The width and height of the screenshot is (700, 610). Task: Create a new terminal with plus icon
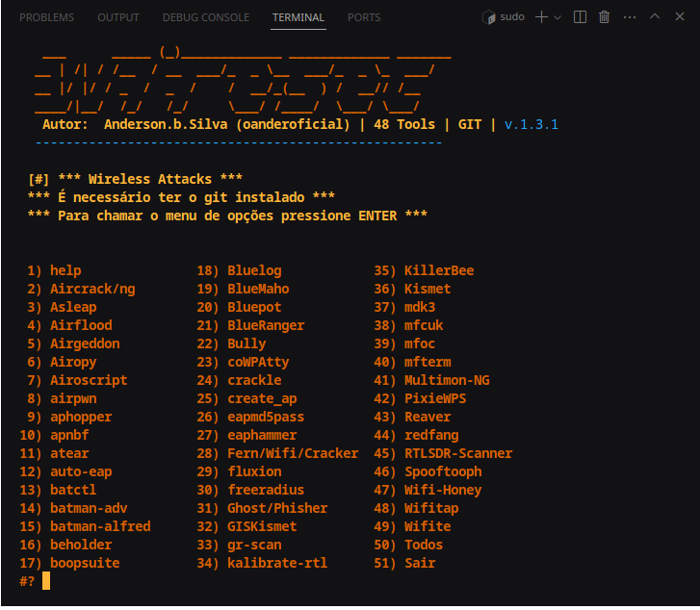click(x=541, y=17)
